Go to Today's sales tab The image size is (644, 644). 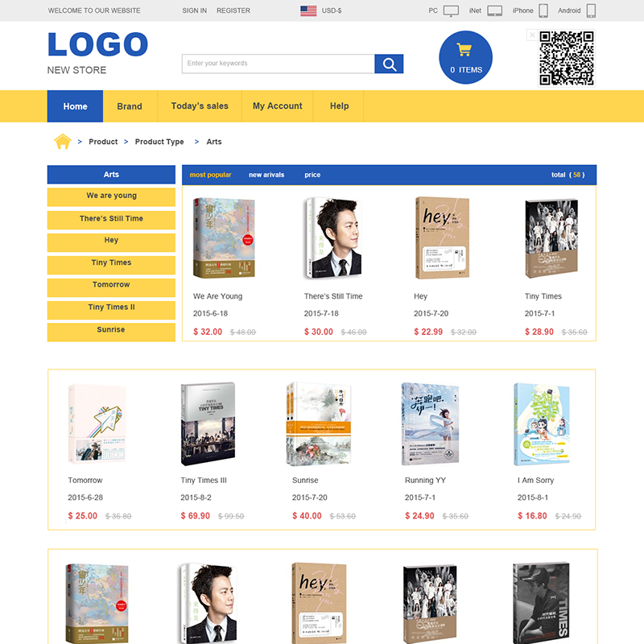point(200,106)
